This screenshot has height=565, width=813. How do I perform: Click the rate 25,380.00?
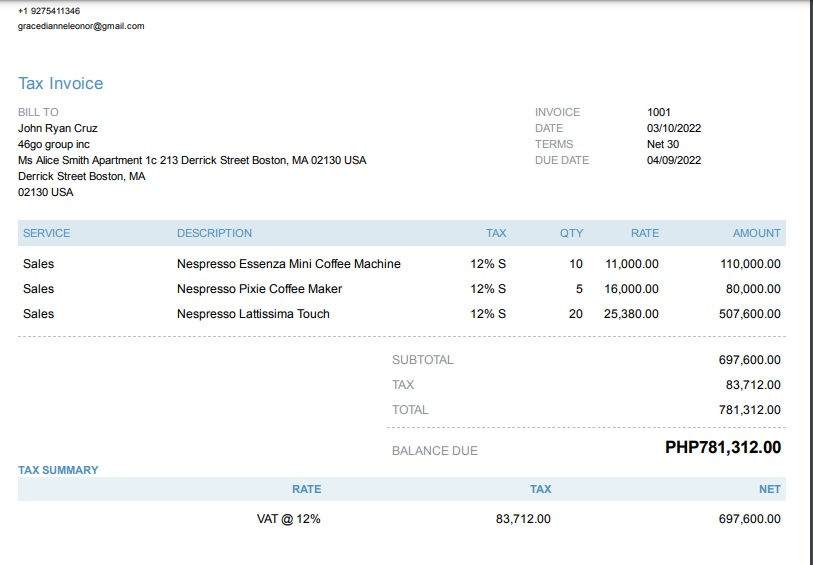[631, 314]
